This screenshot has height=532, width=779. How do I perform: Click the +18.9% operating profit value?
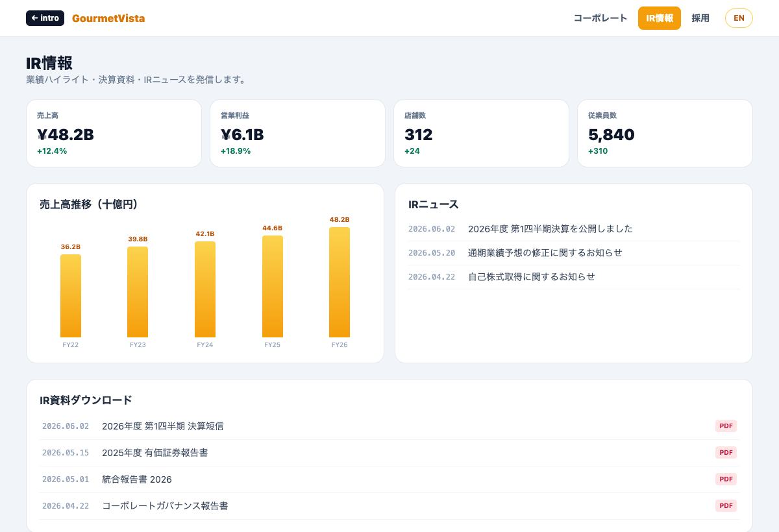coord(236,151)
